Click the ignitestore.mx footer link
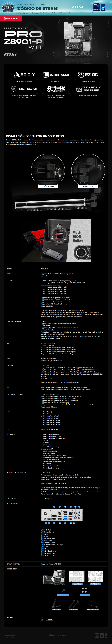Screen dimensions: 112x644 coord(56,635)
